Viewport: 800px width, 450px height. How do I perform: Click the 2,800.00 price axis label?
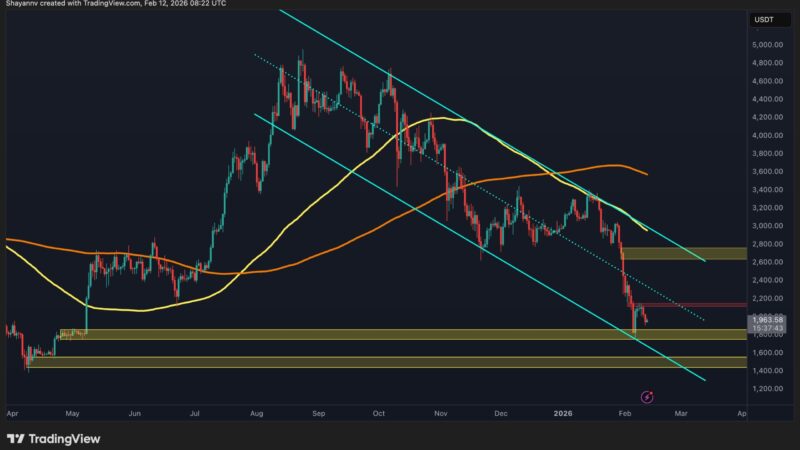point(767,244)
